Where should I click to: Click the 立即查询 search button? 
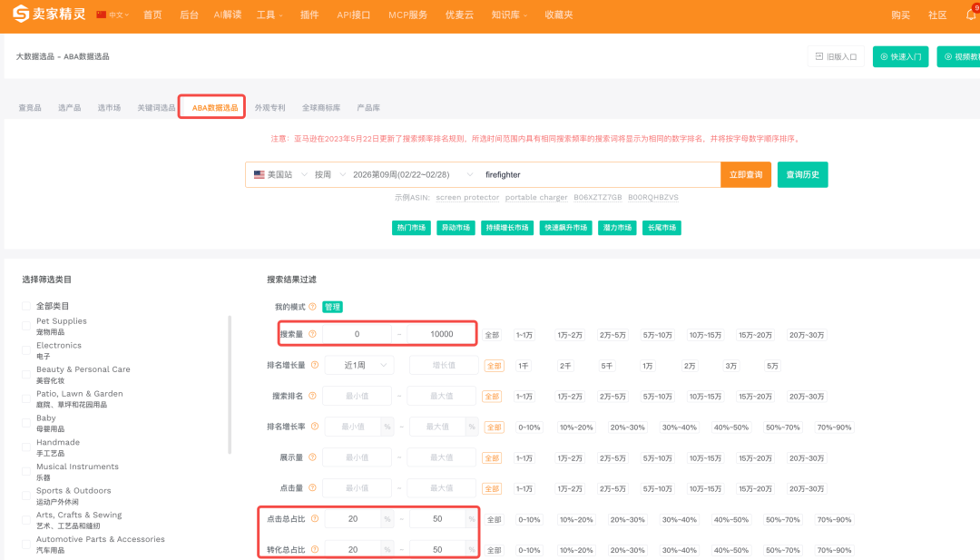(x=745, y=174)
